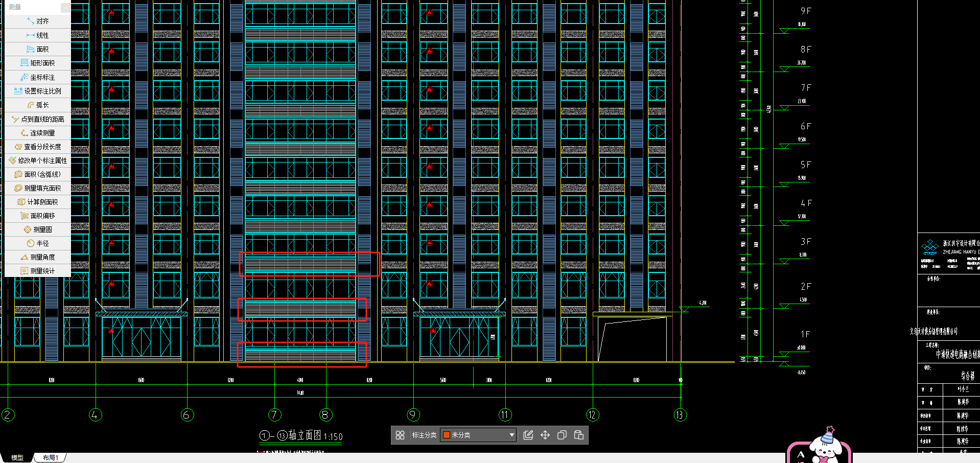
Task: Start 连续测量 continuous measurement
Action: pos(38,133)
